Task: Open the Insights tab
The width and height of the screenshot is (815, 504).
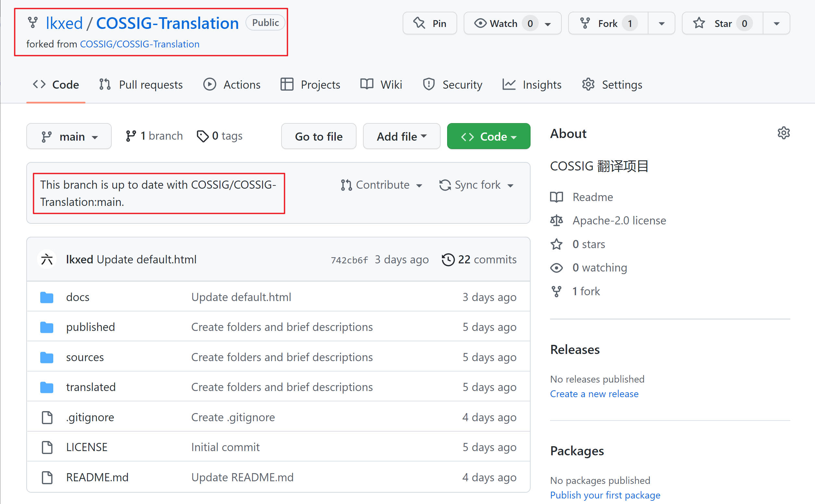Action: point(532,85)
